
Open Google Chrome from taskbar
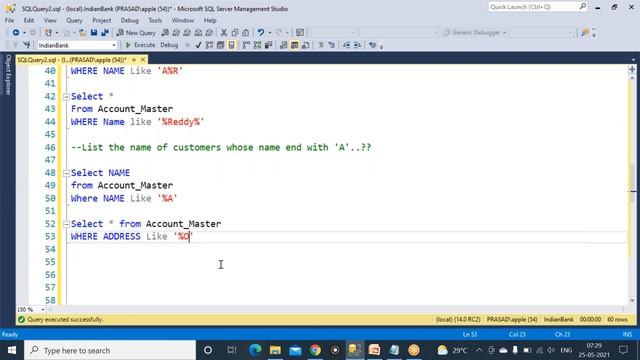click(315, 350)
